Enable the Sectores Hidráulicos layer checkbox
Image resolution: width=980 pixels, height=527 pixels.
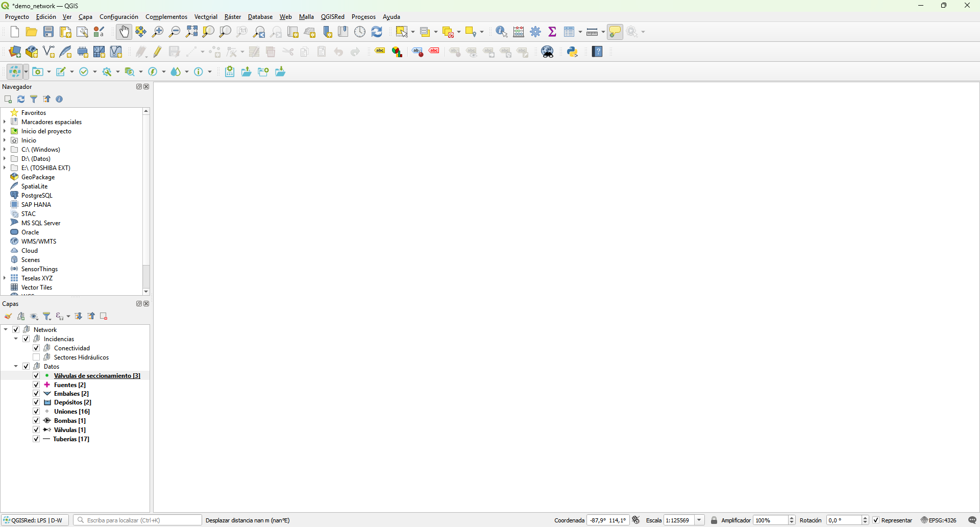pyautogui.click(x=36, y=357)
